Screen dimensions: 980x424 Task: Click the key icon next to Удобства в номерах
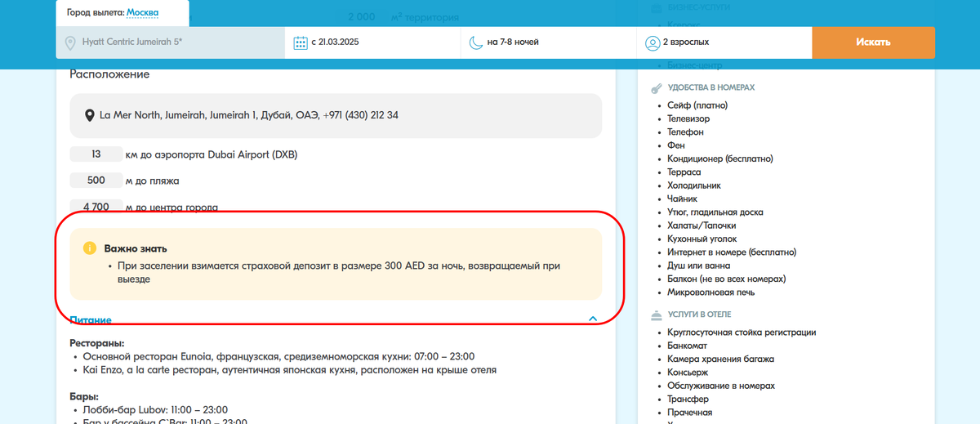pos(655,87)
